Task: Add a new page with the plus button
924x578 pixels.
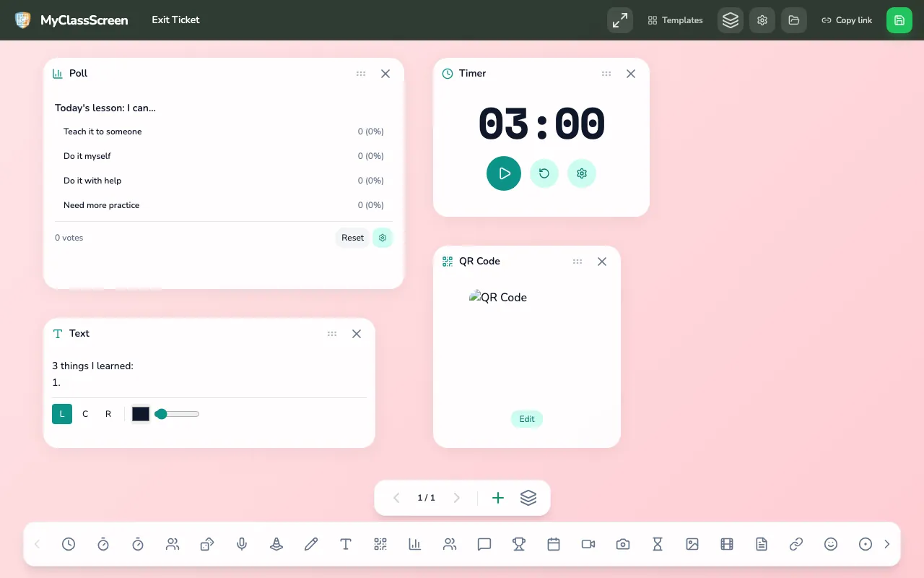Action: point(498,498)
